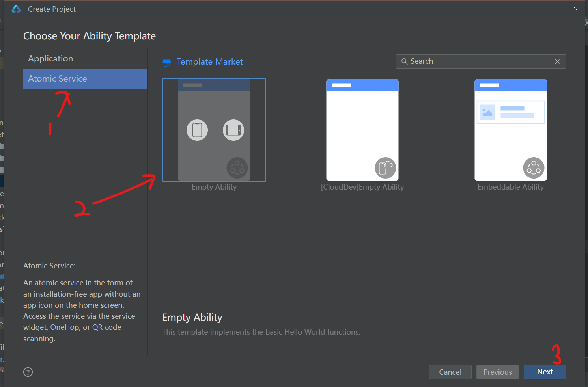The height and width of the screenshot is (387, 588).
Task: Click the phone device icon in Empty Ability
Action: 197,130
